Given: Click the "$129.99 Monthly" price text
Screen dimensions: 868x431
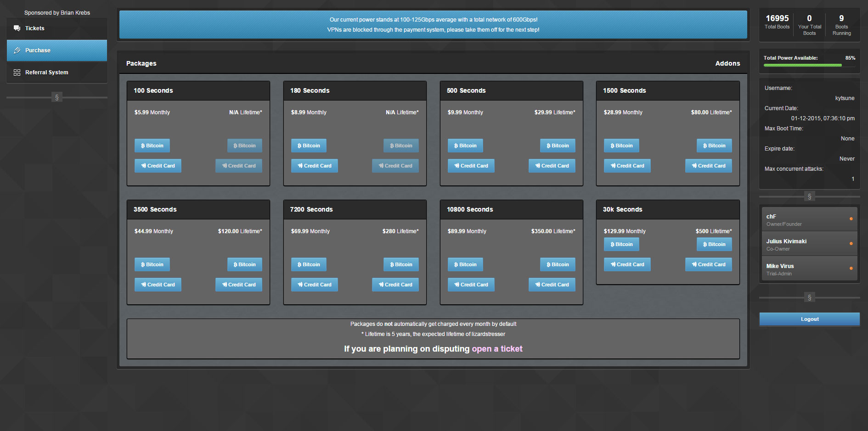Looking at the screenshot, I should (x=625, y=231).
